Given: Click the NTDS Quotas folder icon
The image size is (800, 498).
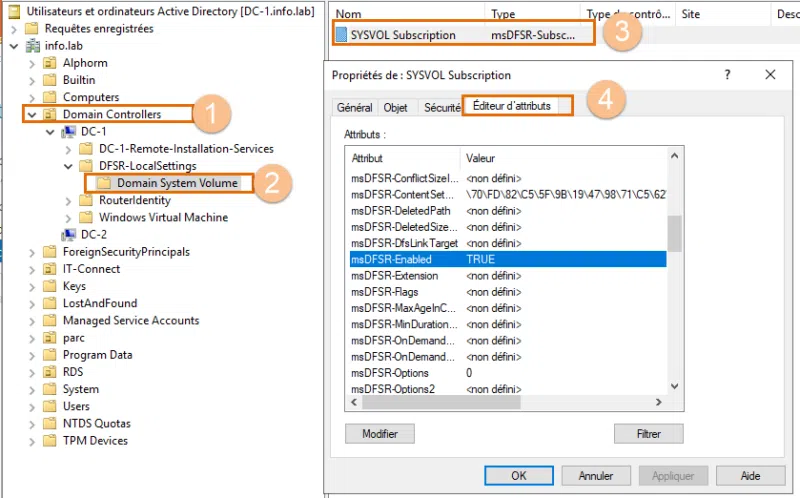Looking at the screenshot, I should (49, 423).
